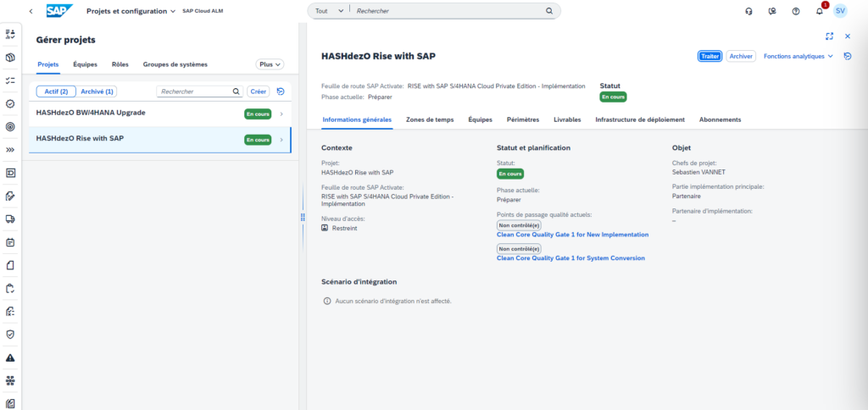Open the top people checklist icon in the sidebar
The width and height of the screenshot is (868, 410).
click(x=10, y=34)
